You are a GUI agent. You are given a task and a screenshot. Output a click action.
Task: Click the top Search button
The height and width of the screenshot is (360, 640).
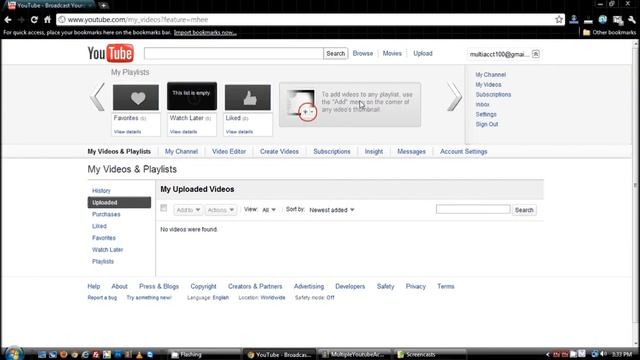[x=336, y=53]
